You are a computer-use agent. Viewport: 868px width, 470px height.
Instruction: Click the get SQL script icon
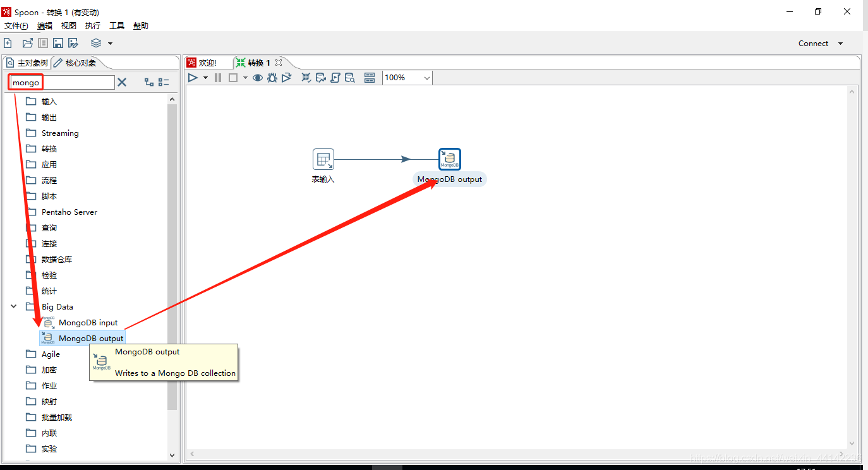(335, 78)
